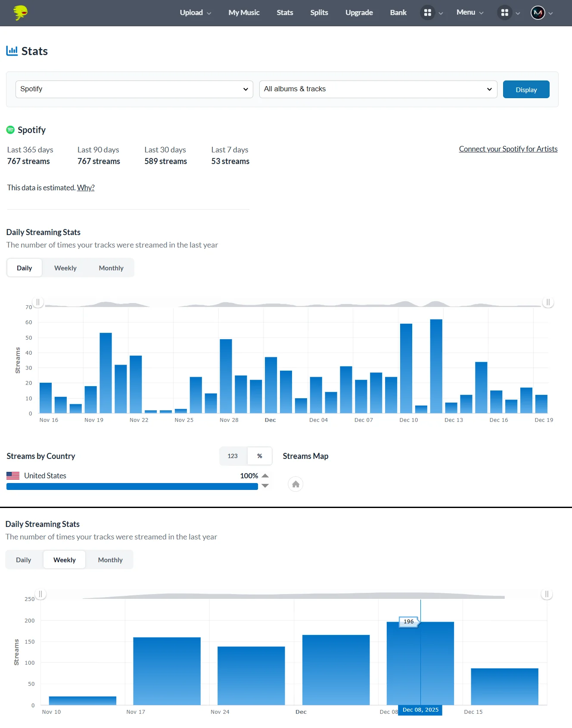Click the '589 streams' value
The height and width of the screenshot is (728, 572).
(x=165, y=161)
